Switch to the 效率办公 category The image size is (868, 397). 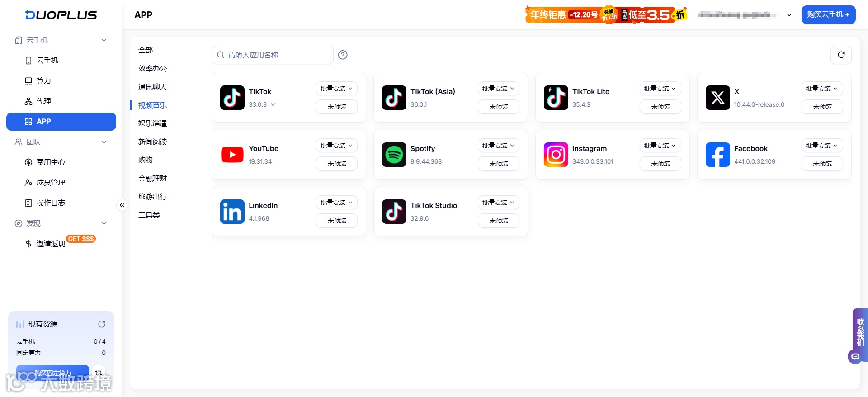[152, 68]
